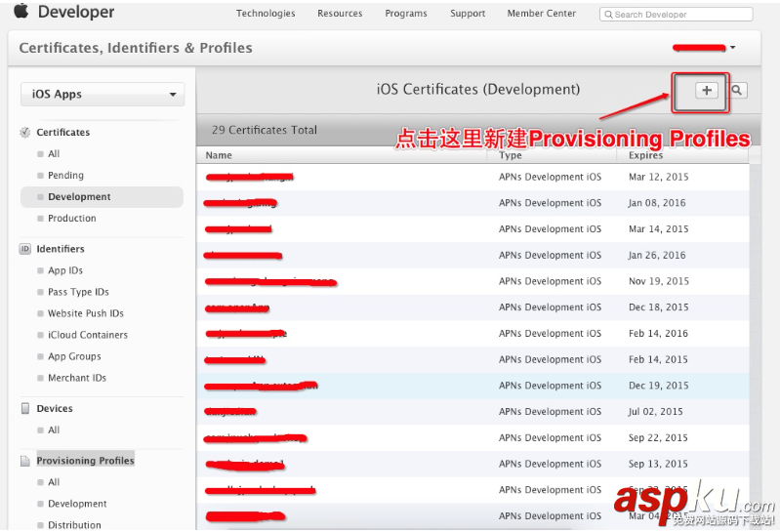The height and width of the screenshot is (532, 780).
Task: Select certificate expiring Dec 19, 2015
Action: pos(472,386)
